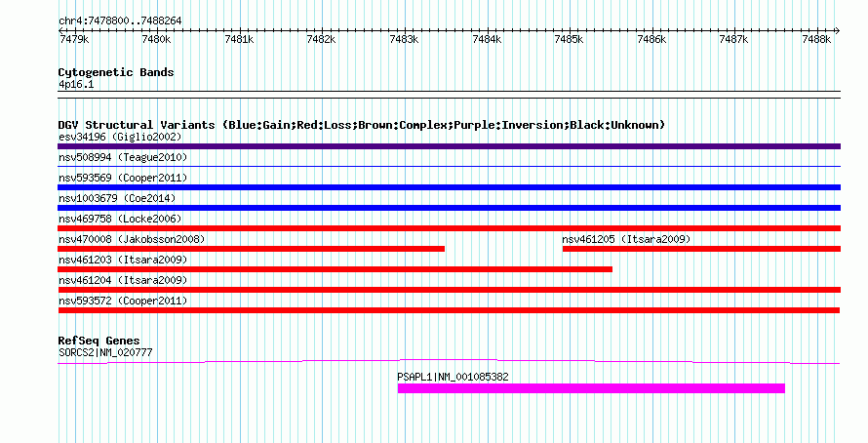
Task: Click the chr4:7478800..7488264 region label
Action: (x=120, y=20)
